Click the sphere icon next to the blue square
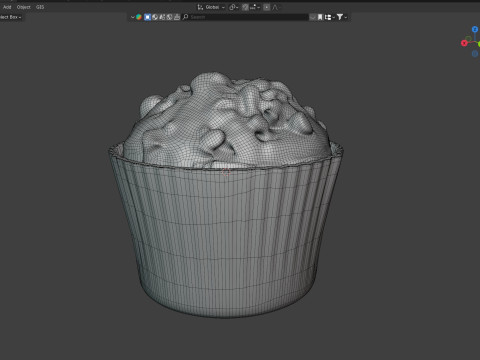 pos(155,17)
